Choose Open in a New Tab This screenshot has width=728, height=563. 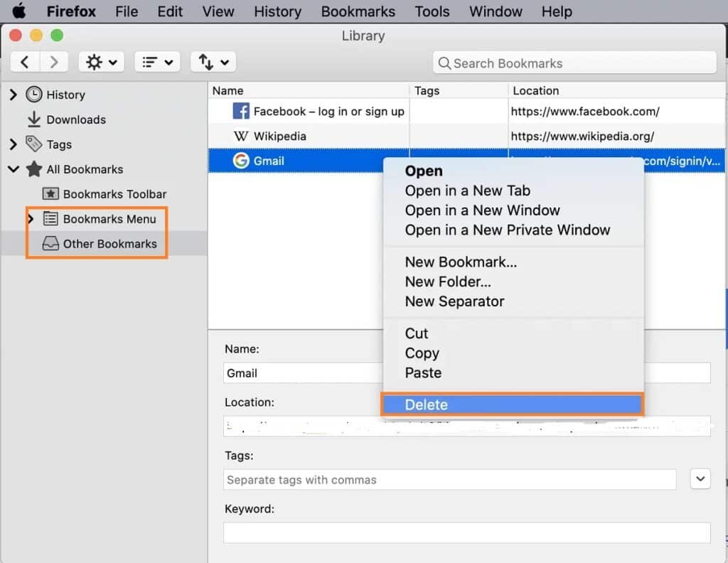tap(513, 191)
